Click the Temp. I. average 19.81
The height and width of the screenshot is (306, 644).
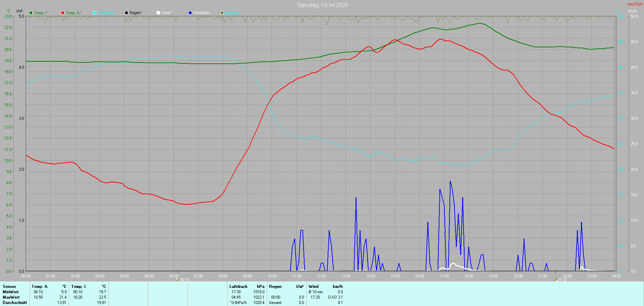coord(101,303)
